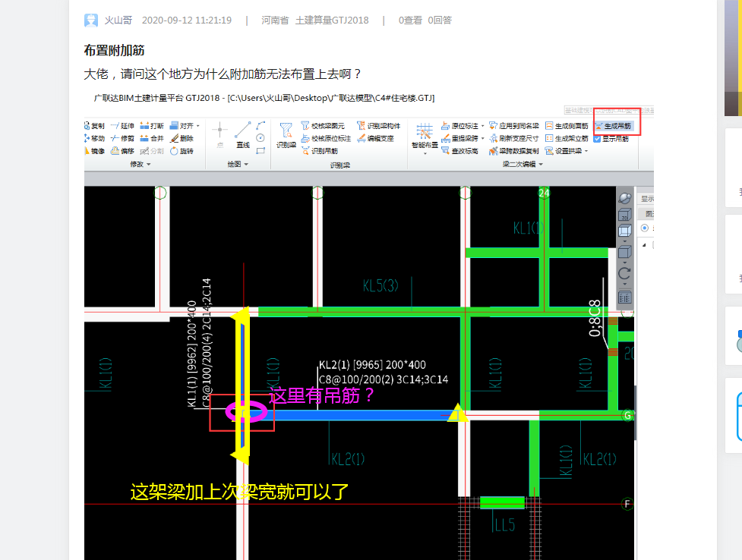Open dropdown below wireframe cube icon
Screen dimensions: 742x560
pos(624,241)
